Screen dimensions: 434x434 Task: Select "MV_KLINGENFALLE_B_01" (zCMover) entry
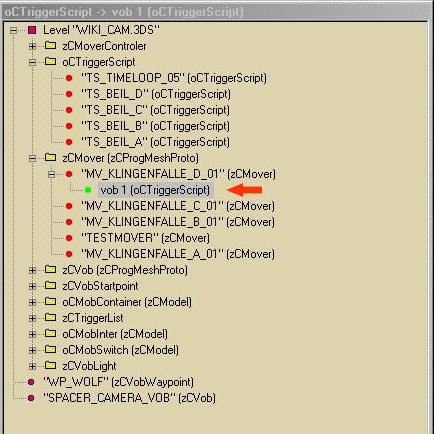click(x=178, y=222)
